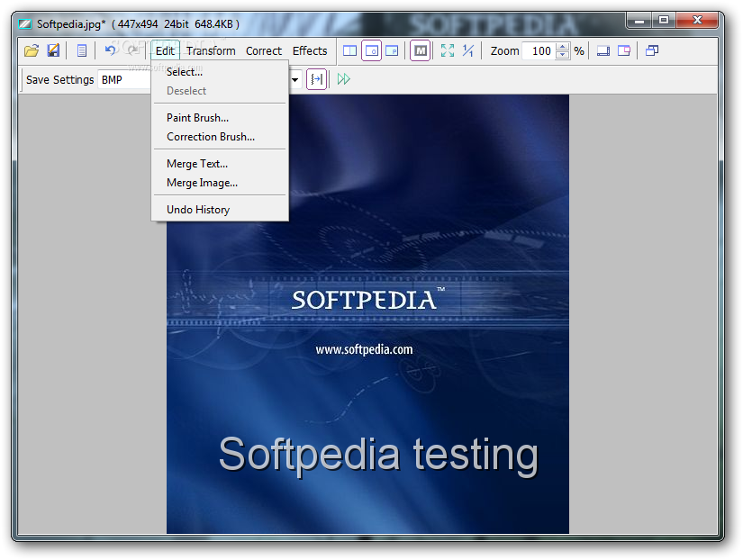This screenshot has height=560, width=743.
Task: Click the Zoom value field showing 100
Action: [539, 50]
